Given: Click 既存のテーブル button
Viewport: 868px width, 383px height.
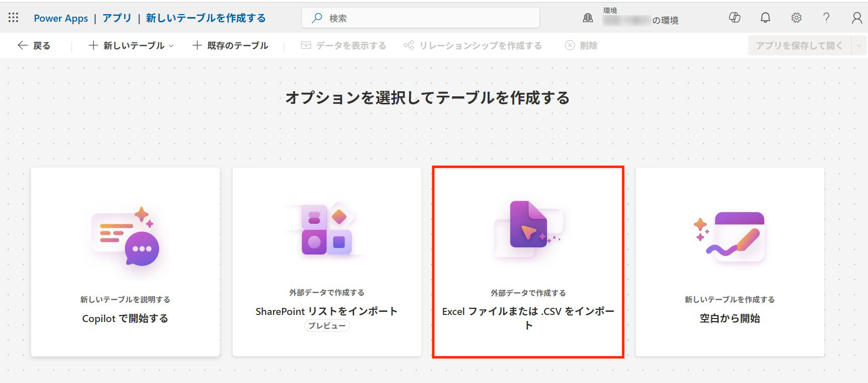Looking at the screenshot, I should coord(230,45).
